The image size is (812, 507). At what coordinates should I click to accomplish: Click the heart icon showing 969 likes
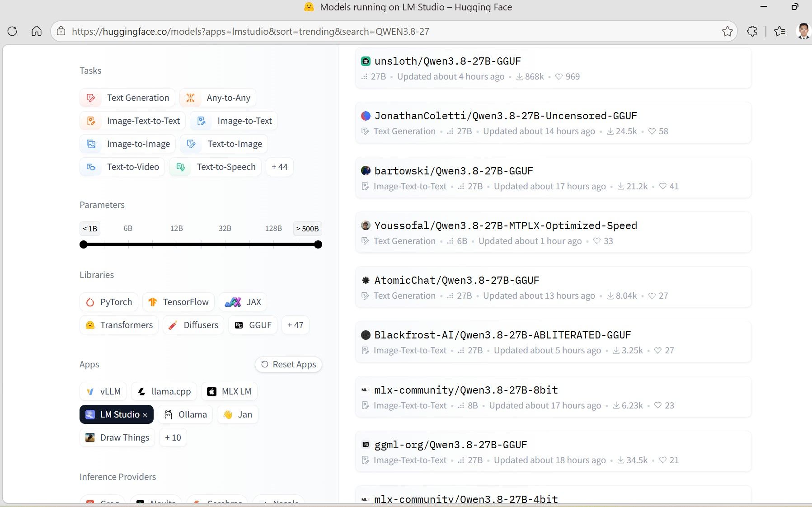559,77
